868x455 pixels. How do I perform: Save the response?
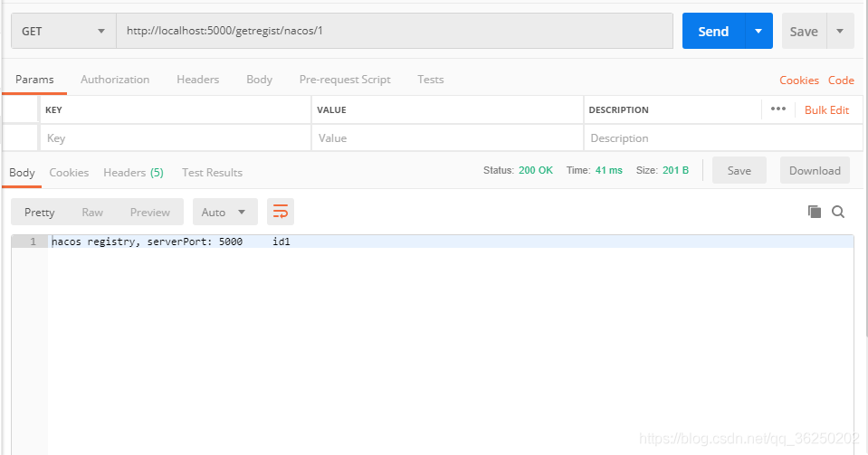pyautogui.click(x=739, y=170)
